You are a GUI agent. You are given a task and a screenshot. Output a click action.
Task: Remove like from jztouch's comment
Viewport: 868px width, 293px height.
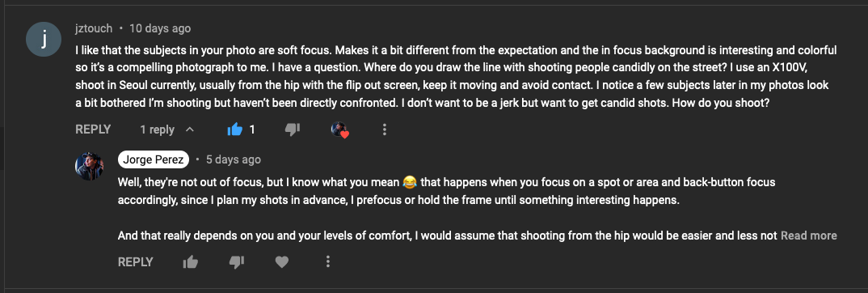tap(235, 130)
